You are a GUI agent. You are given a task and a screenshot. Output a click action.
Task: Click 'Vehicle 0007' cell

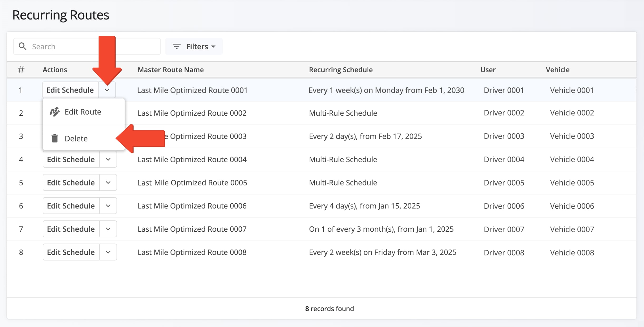point(572,229)
